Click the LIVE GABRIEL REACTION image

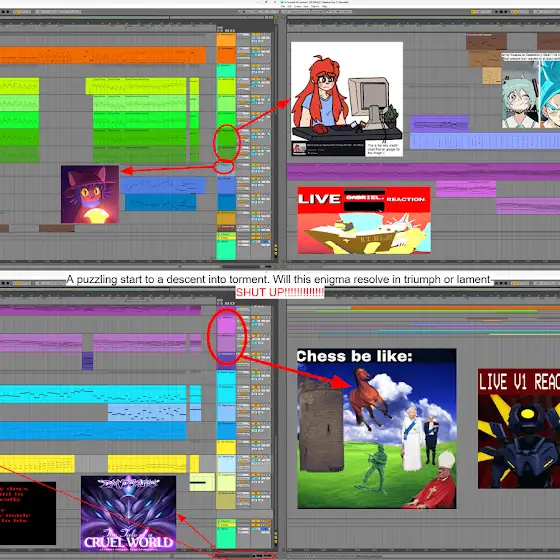[364, 220]
